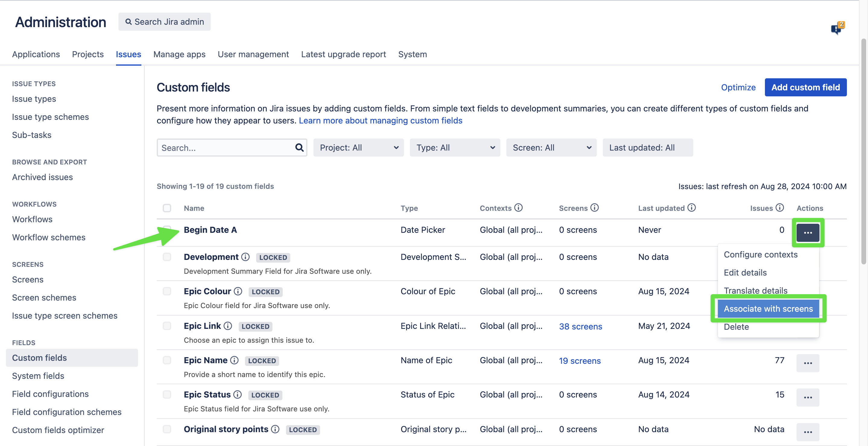The width and height of the screenshot is (868, 446).
Task: Select Associate with screens menu option
Action: click(x=768, y=309)
